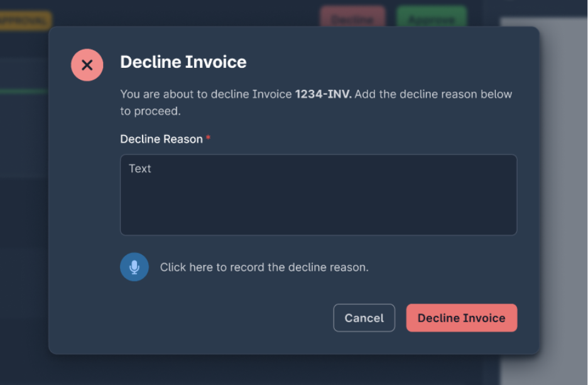Click the 'Text' placeholder in the textarea

tap(140, 168)
